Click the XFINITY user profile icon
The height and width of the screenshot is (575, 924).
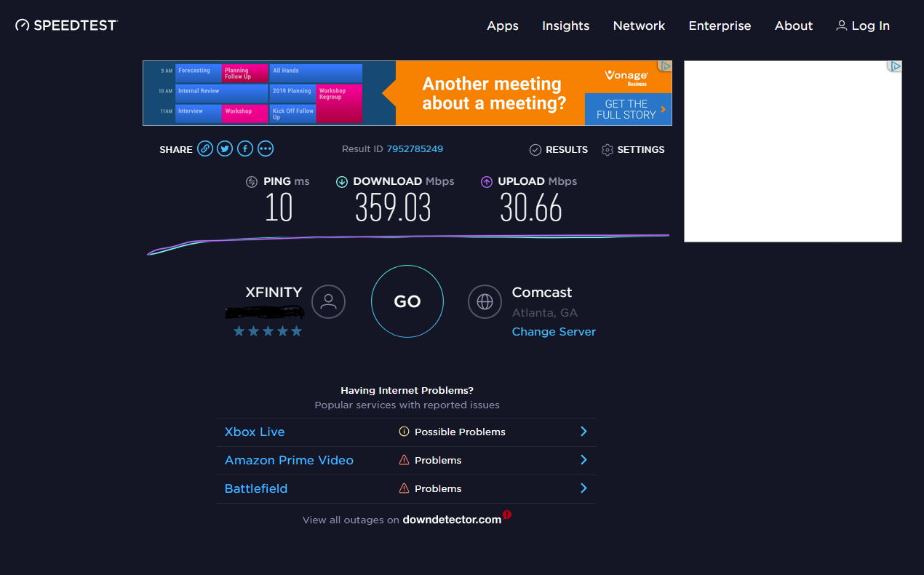coord(328,301)
